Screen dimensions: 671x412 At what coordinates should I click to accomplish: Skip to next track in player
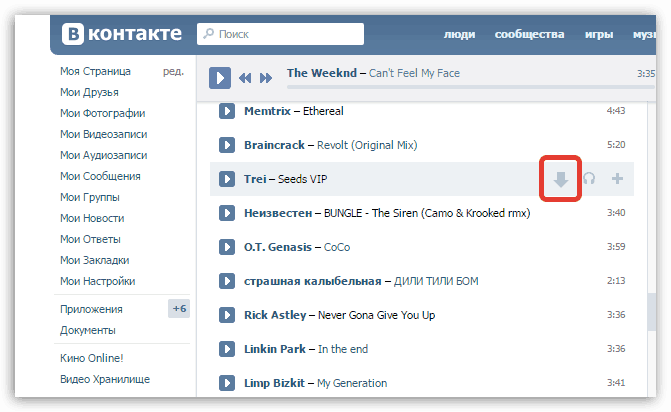pyautogui.click(x=265, y=77)
